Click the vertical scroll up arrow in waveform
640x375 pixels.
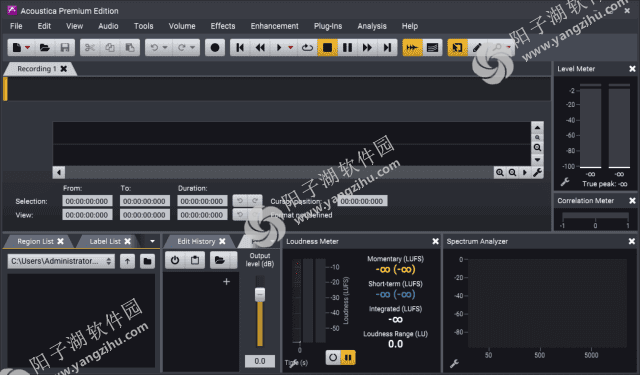coord(537,127)
